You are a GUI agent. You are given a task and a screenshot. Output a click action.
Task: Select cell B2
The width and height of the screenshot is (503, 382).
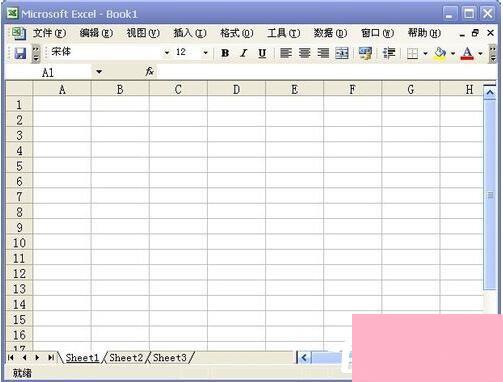(120, 119)
